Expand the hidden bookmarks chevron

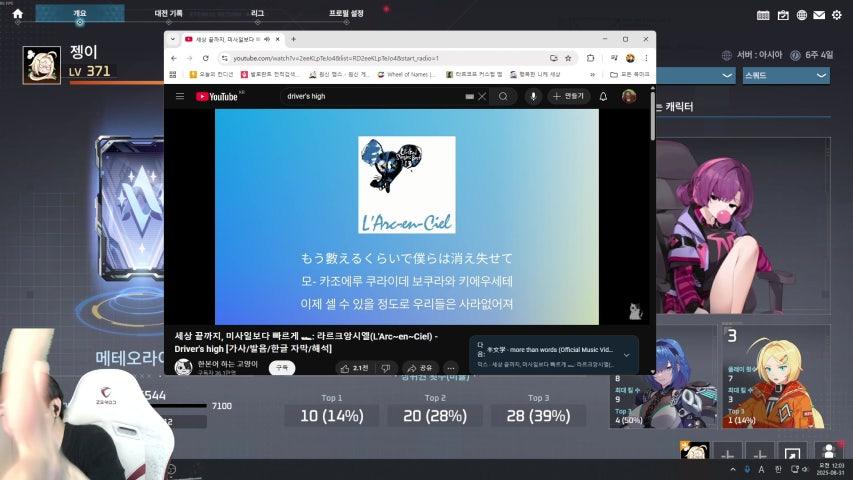pos(592,75)
